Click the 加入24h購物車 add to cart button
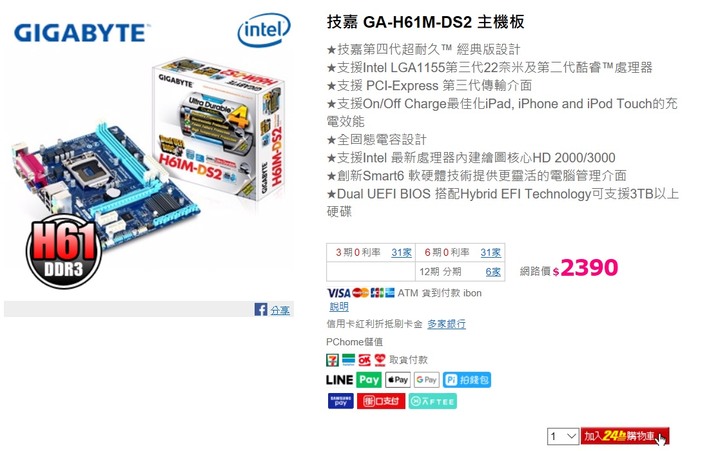This screenshot has width=720, height=451. tap(624, 436)
